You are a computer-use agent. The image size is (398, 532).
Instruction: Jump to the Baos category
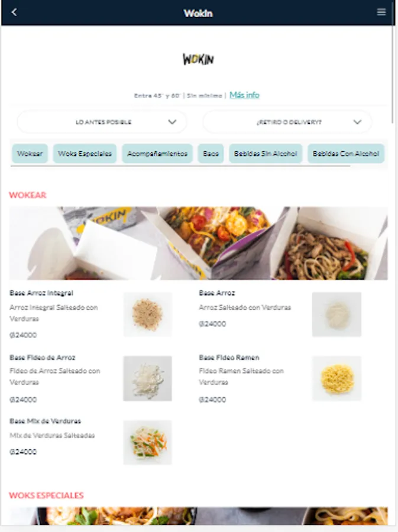[x=211, y=154]
